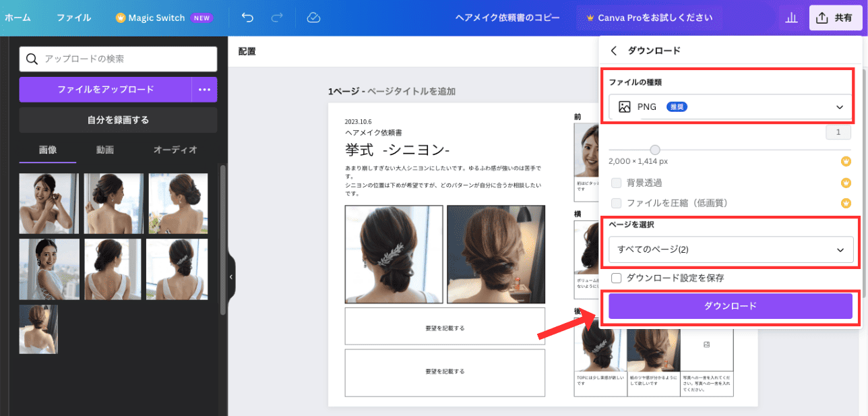
Task: Click the size slider handle
Action: 654,150
